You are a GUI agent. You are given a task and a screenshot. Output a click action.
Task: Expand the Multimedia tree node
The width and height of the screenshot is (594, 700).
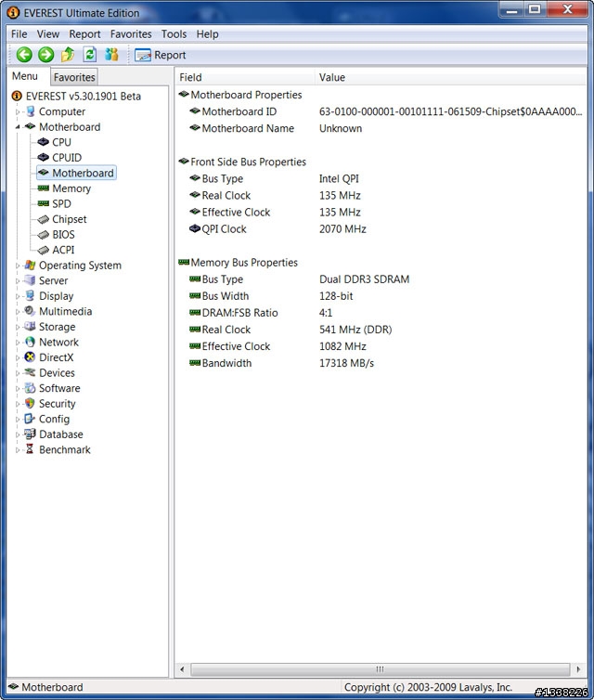[x=18, y=312]
